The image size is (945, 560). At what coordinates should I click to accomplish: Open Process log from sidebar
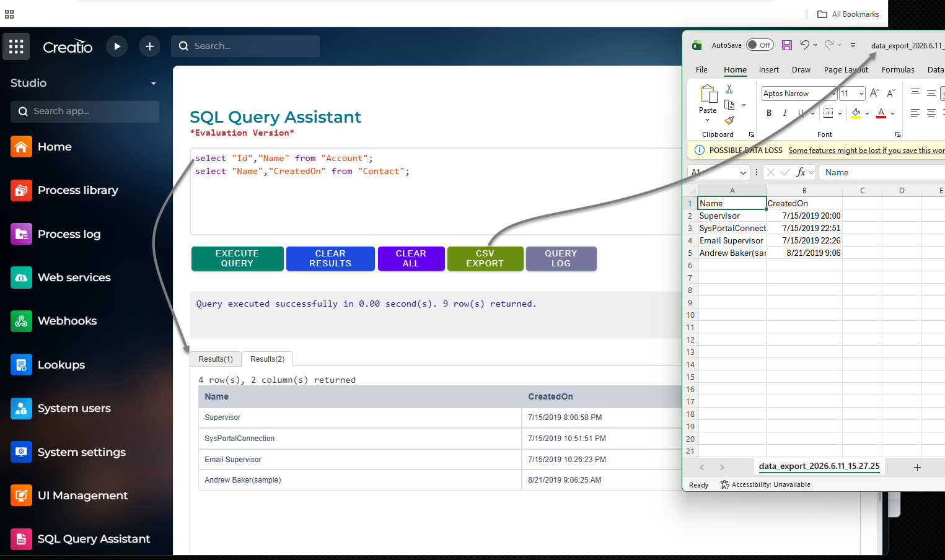click(56, 234)
